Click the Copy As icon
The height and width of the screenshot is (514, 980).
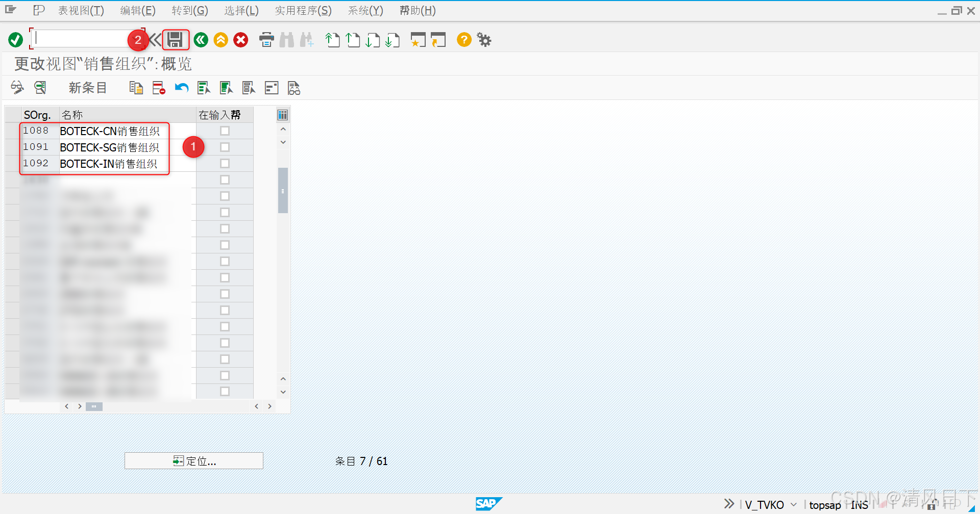click(x=136, y=88)
